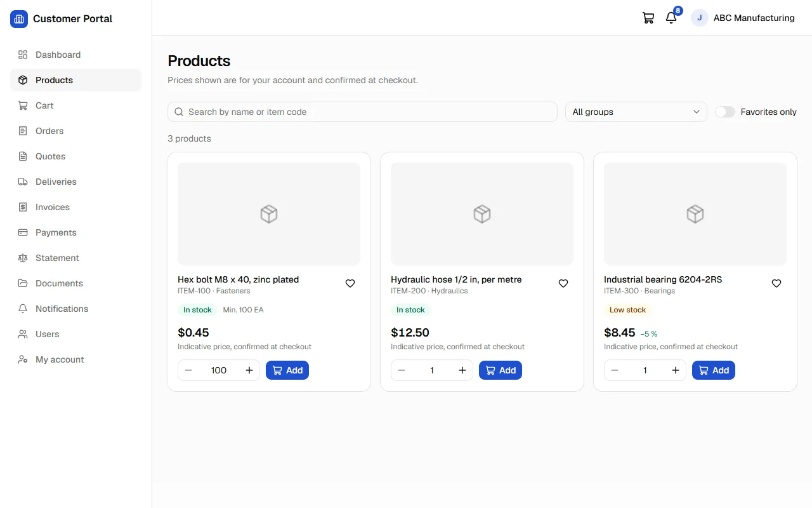Image resolution: width=812 pixels, height=508 pixels.
Task: Open Quotes in sidebar
Action: [75, 156]
